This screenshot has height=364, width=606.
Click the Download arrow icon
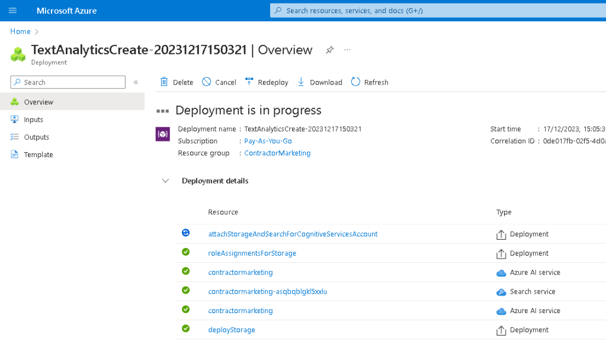point(301,82)
